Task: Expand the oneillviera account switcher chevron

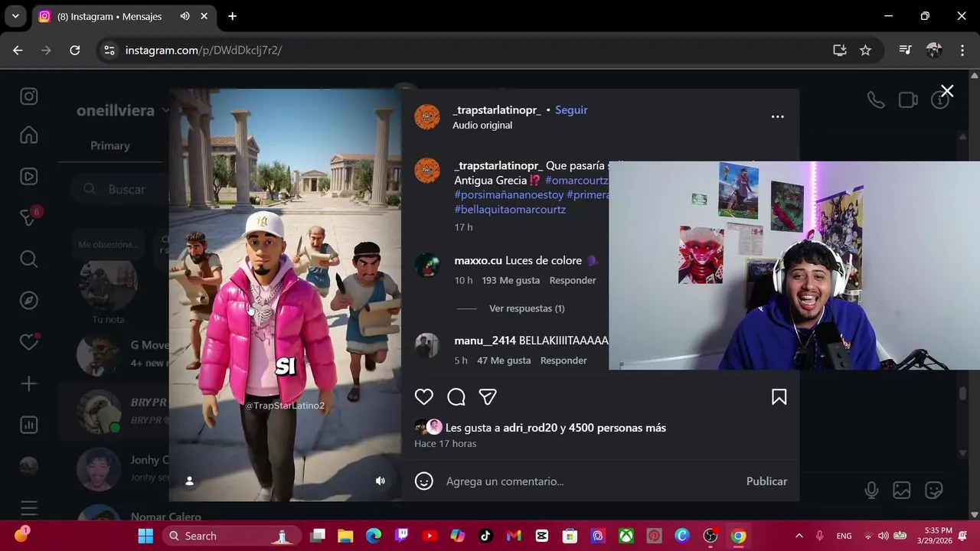Action: [x=165, y=110]
